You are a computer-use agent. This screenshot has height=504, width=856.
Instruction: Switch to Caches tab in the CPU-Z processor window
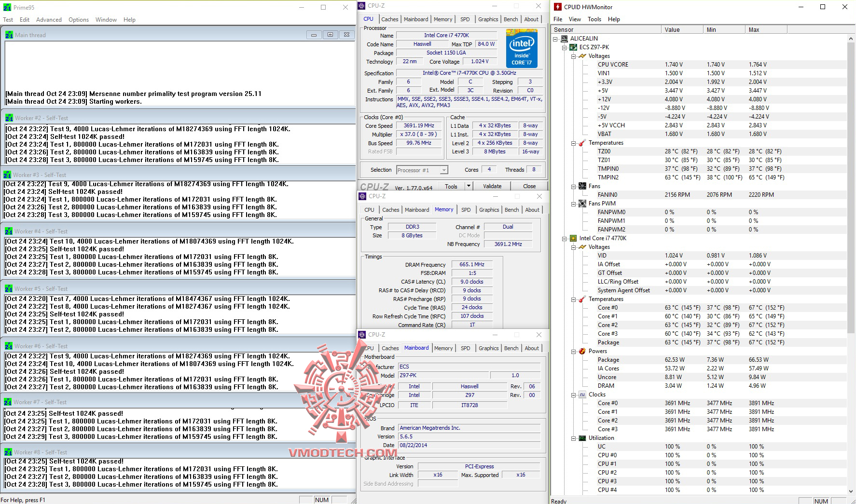click(x=390, y=19)
